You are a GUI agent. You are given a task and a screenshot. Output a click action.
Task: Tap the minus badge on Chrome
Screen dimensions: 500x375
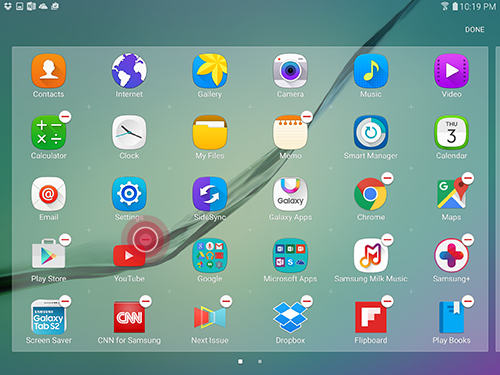(x=387, y=178)
